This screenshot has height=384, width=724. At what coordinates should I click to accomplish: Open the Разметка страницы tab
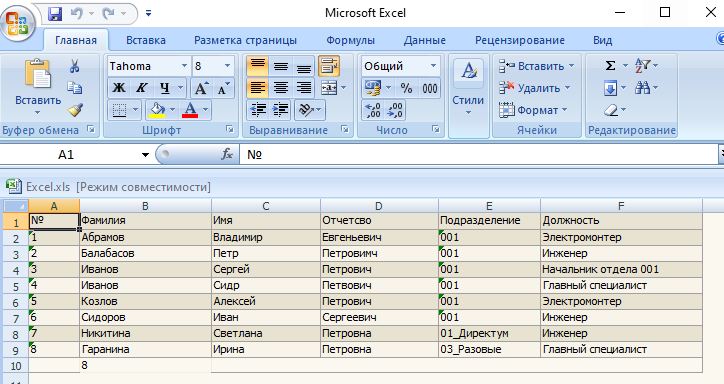click(x=245, y=40)
